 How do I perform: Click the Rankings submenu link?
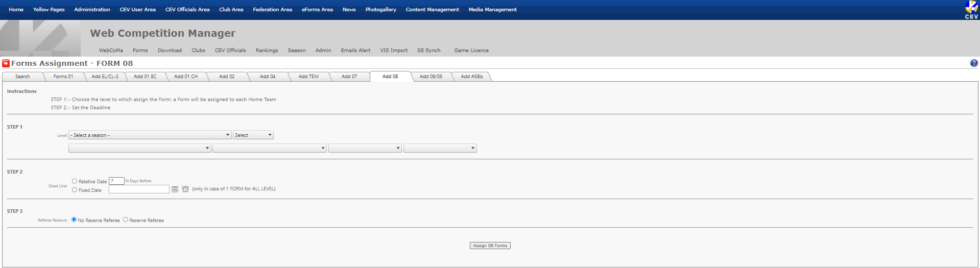coord(267,51)
